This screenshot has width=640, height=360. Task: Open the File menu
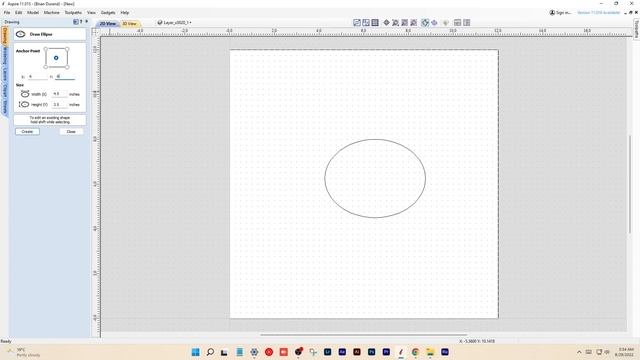tap(7, 13)
